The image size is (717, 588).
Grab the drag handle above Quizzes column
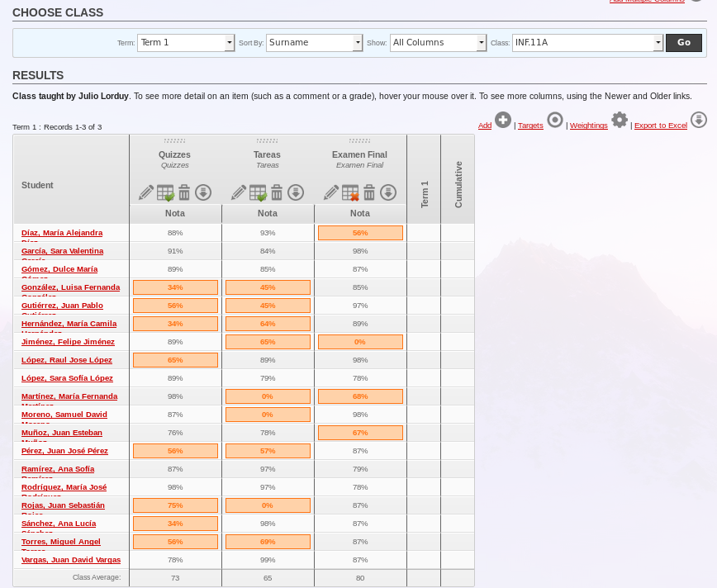174,141
